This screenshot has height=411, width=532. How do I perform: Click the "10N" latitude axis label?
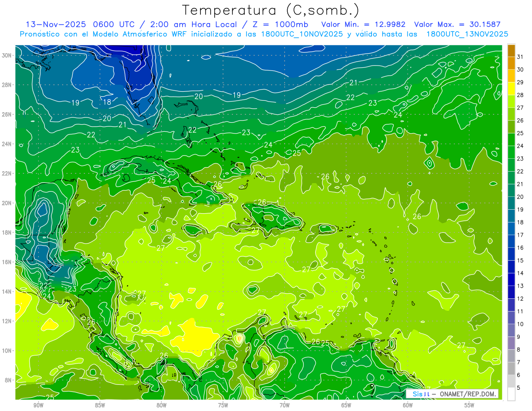pyautogui.click(x=7, y=350)
